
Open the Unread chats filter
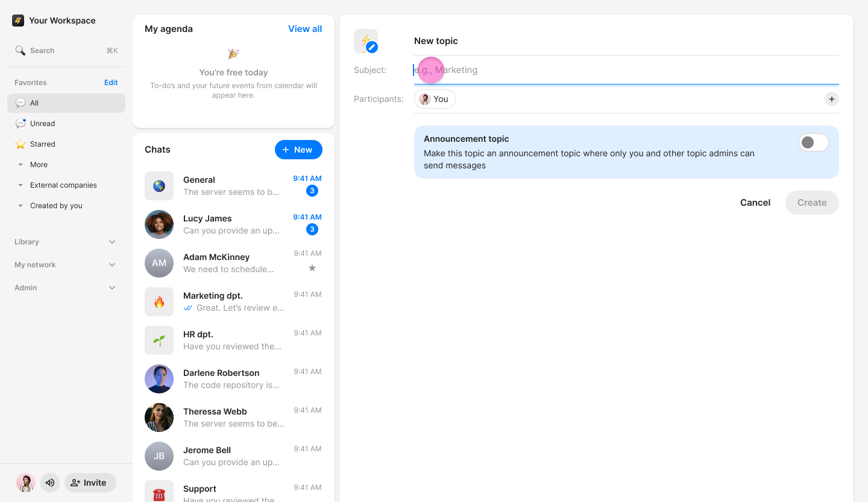(66, 124)
